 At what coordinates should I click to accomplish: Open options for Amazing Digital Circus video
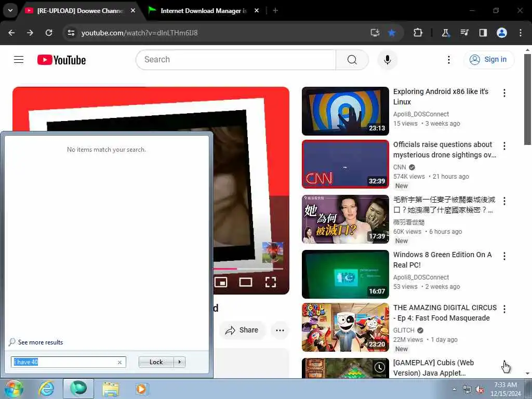pyautogui.click(x=504, y=309)
